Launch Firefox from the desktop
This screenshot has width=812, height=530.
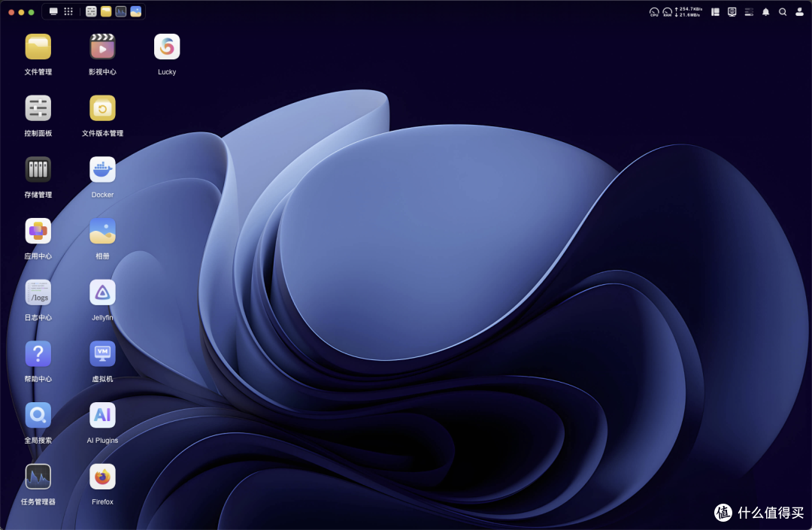click(102, 477)
